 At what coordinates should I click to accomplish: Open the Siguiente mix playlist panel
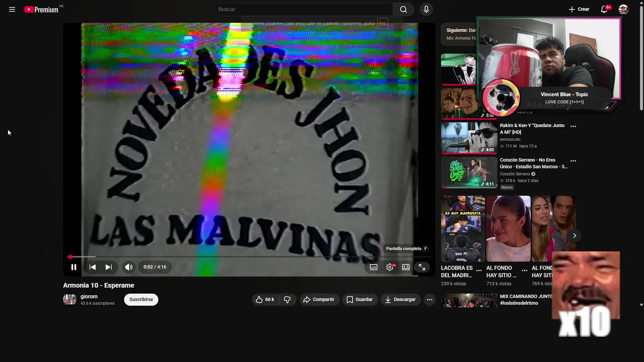tap(459, 34)
